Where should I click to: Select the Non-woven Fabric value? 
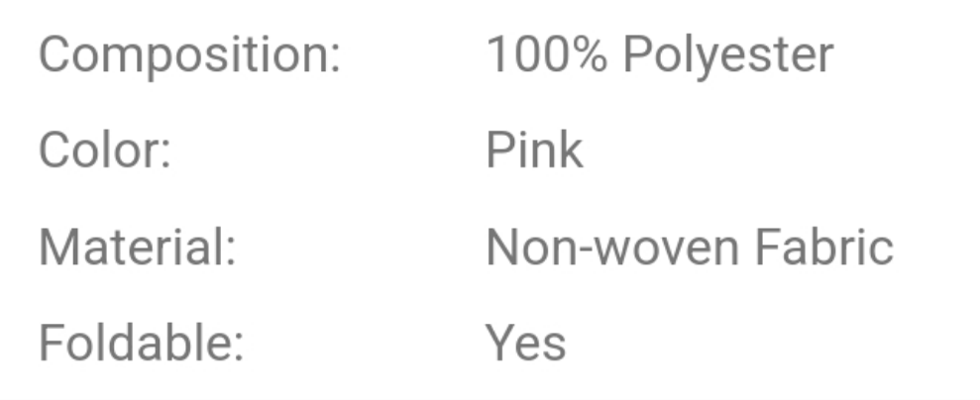tap(689, 248)
